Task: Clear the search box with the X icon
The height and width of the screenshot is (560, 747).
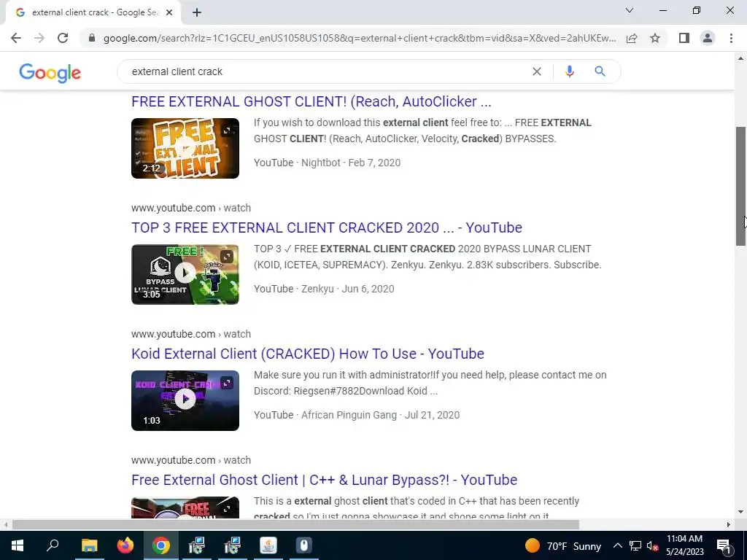Action: 536,71
